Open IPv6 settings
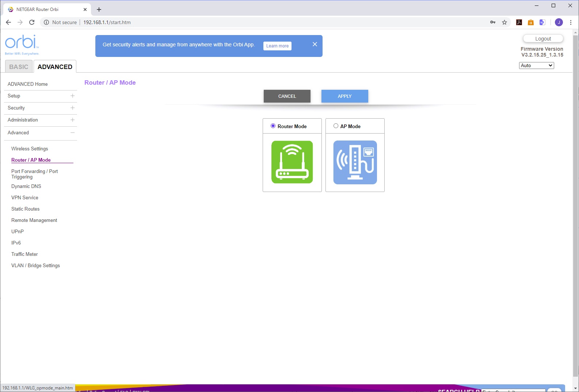 pyautogui.click(x=16, y=243)
